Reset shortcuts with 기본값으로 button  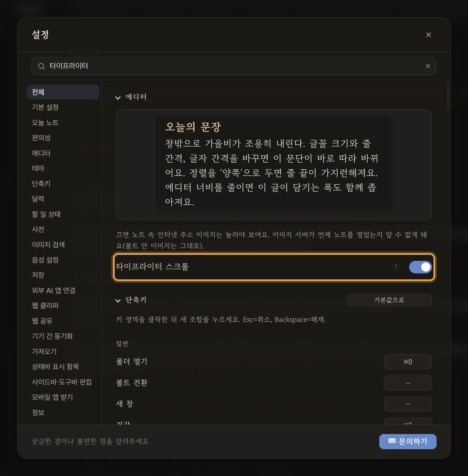coord(389,300)
